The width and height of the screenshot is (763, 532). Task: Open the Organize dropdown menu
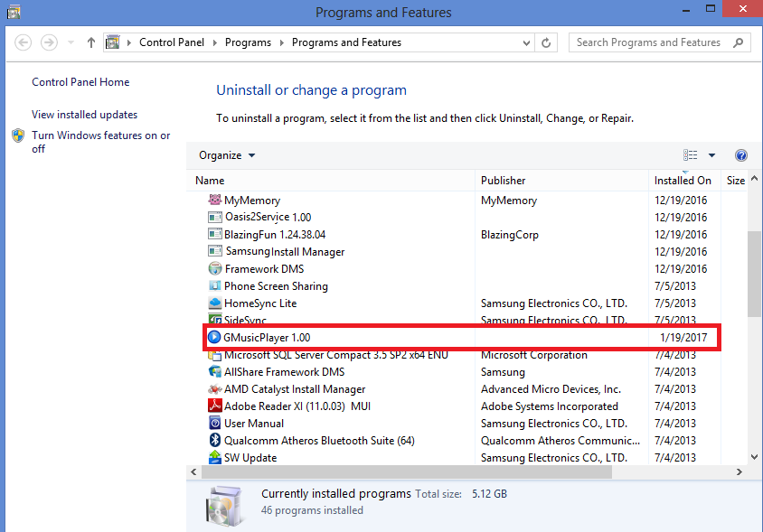pyautogui.click(x=227, y=155)
